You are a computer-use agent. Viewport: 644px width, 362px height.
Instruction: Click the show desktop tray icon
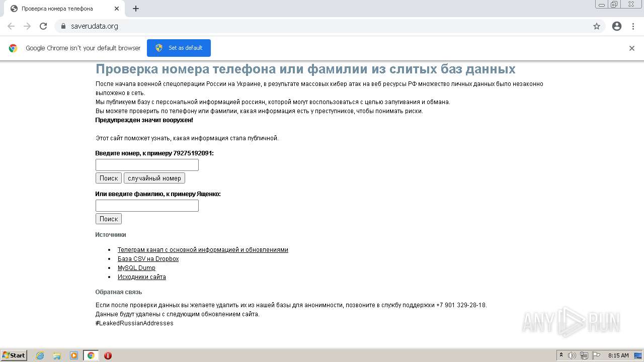pyautogui.click(x=638, y=355)
